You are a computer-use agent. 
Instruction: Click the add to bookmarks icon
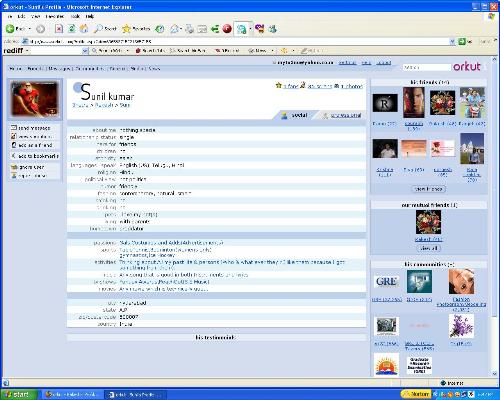point(14,156)
